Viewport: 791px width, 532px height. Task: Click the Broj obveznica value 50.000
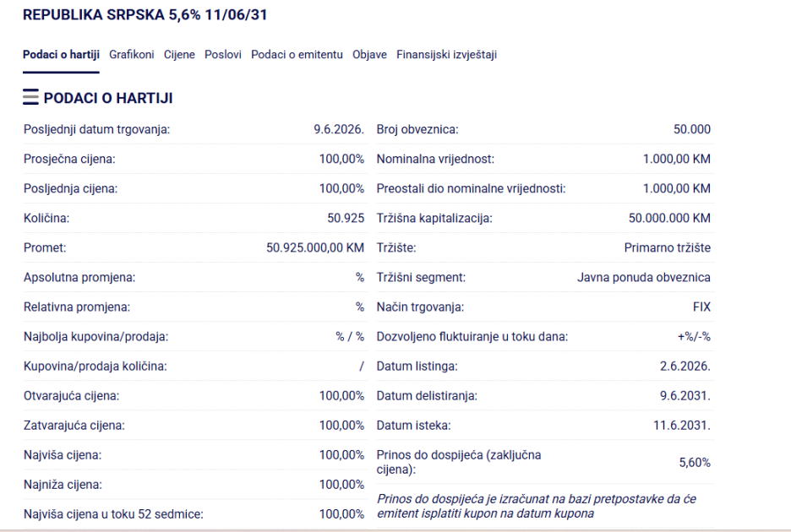pyautogui.click(x=691, y=129)
